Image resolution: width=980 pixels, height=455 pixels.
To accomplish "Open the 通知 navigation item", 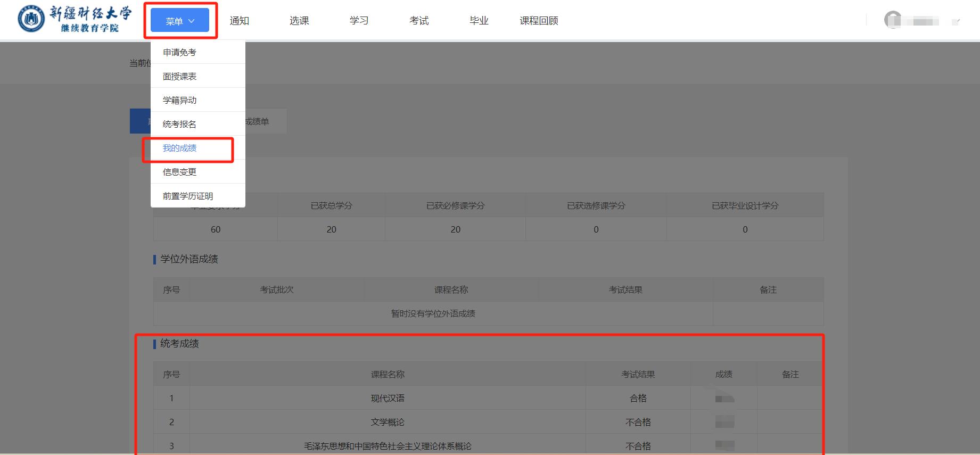I will 239,21.
